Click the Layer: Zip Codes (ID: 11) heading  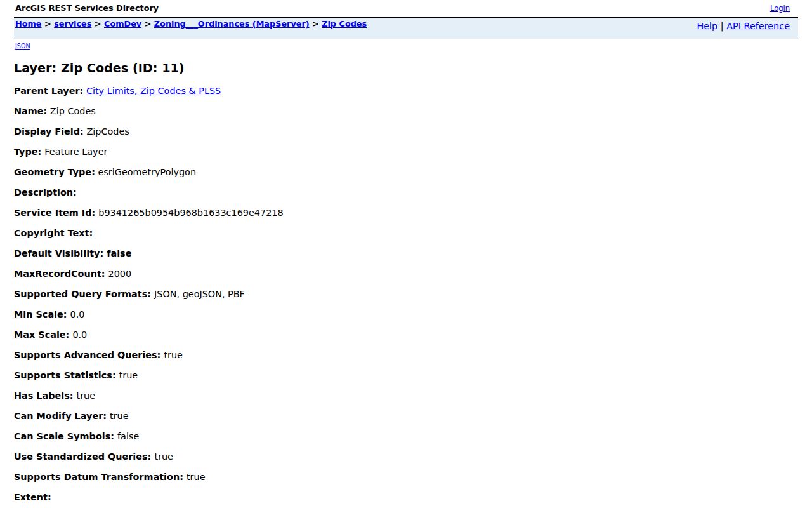tap(99, 68)
